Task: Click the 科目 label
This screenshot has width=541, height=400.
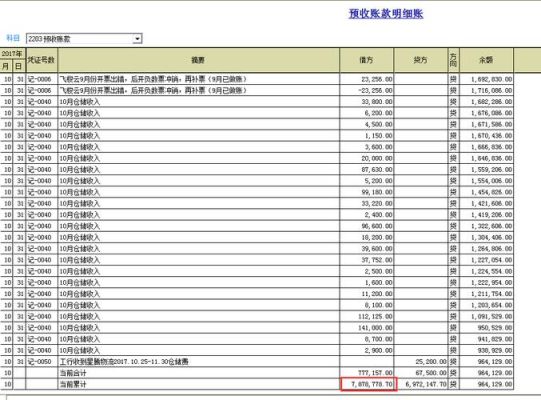Action: click(x=13, y=38)
